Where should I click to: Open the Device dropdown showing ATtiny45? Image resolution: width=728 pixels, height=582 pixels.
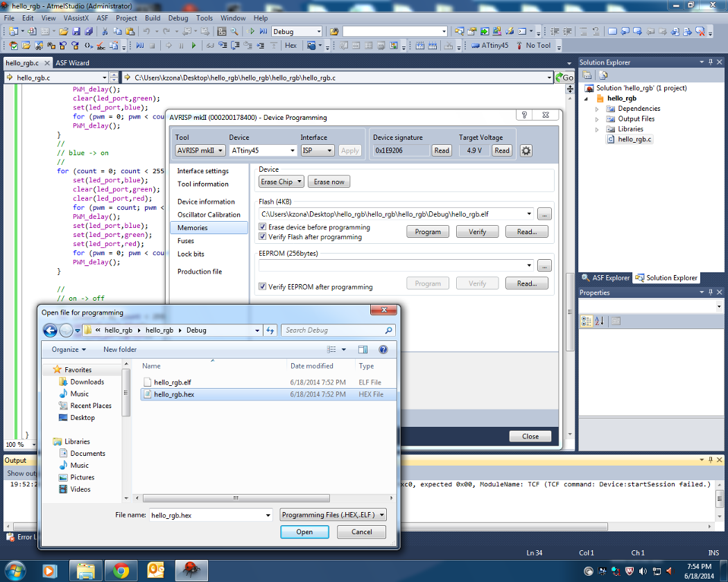point(263,150)
